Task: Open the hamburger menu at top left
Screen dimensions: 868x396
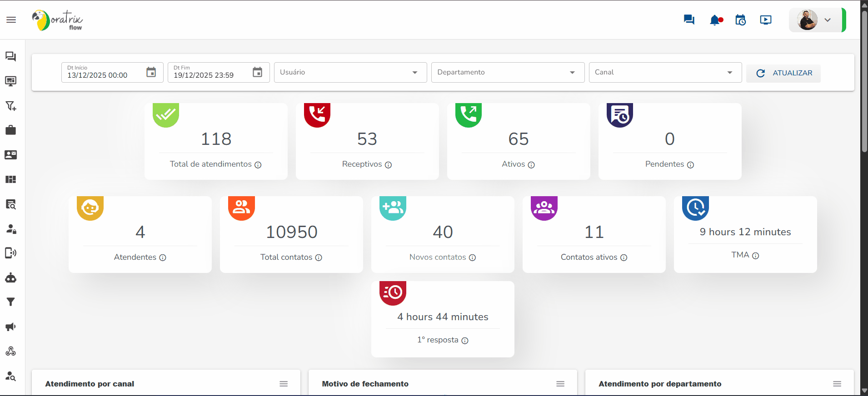Action: coord(11,20)
